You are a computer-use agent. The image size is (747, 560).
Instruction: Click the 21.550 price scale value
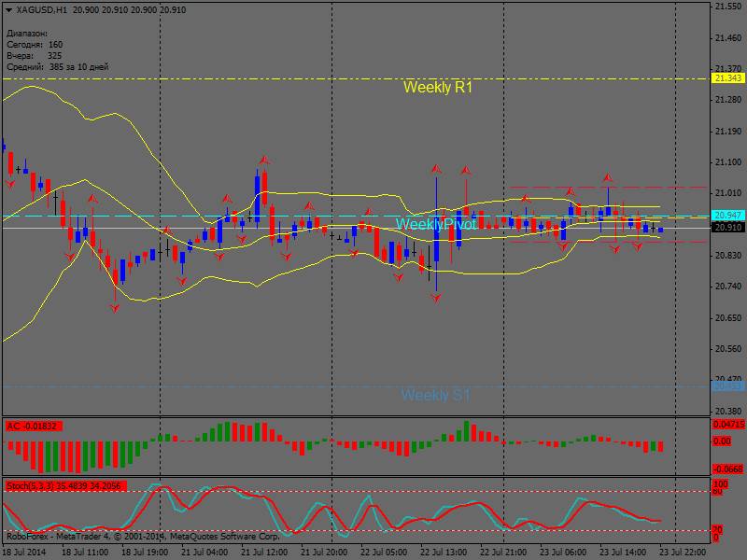pyautogui.click(x=728, y=7)
